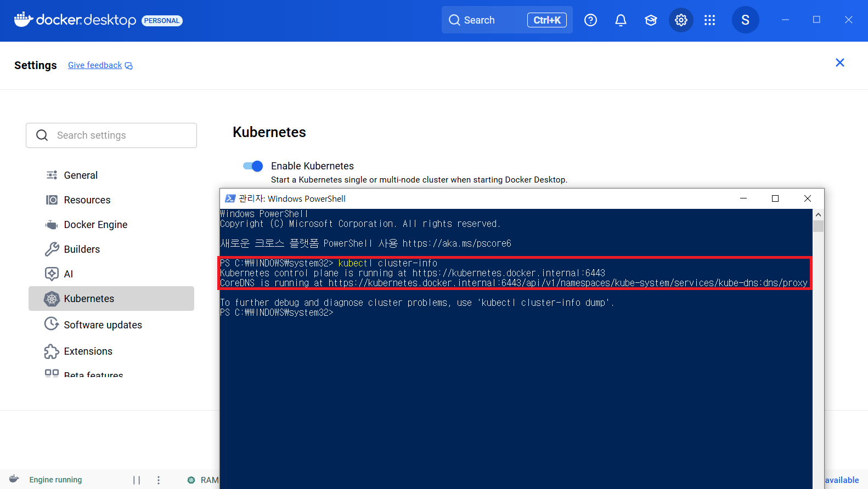Click the feedback icon beside Give feedback
Image resolution: width=868 pixels, height=489 pixels.
(129, 66)
